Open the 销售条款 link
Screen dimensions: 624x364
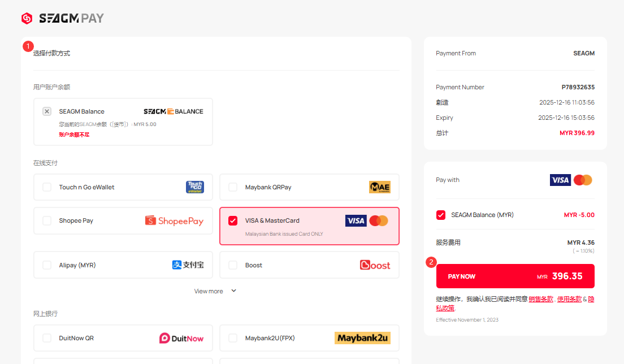click(x=541, y=299)
